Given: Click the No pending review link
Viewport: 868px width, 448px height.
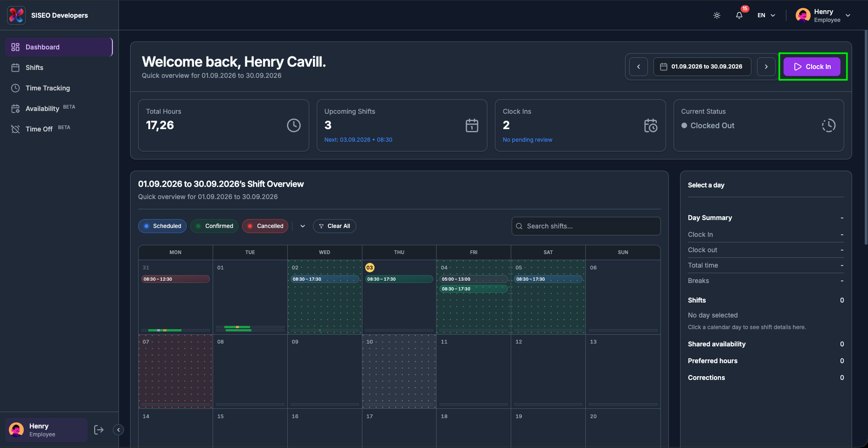Looking at the screenshot, I should (528, 140).
